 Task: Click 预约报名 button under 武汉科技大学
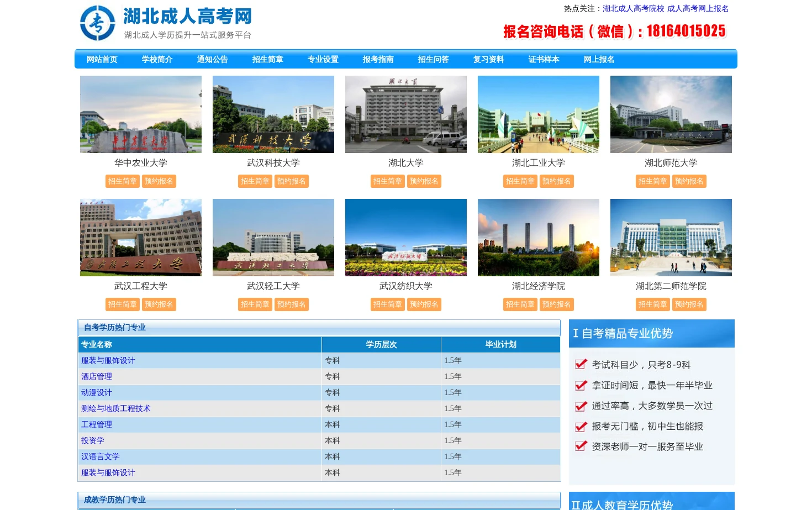click(x=292, y=181)
